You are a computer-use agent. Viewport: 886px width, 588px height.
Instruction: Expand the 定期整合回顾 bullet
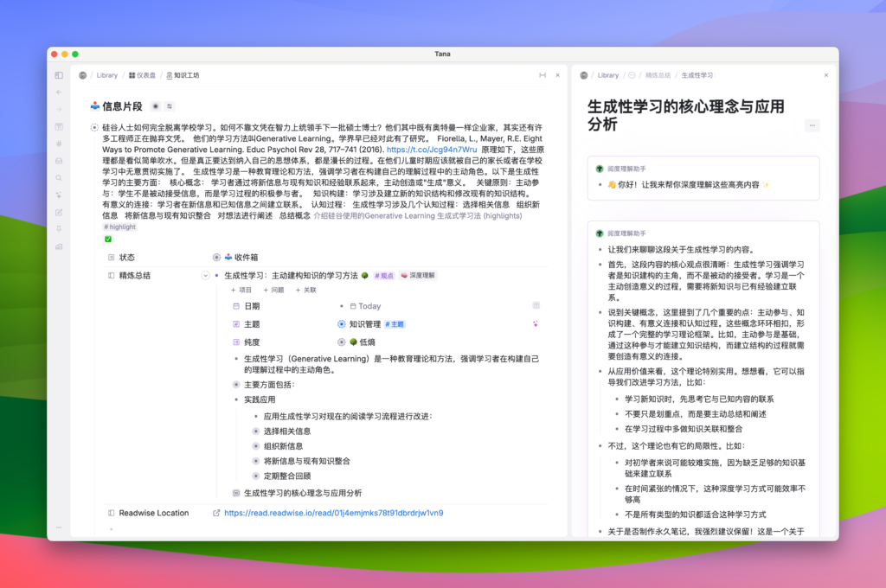pos(256,476)
